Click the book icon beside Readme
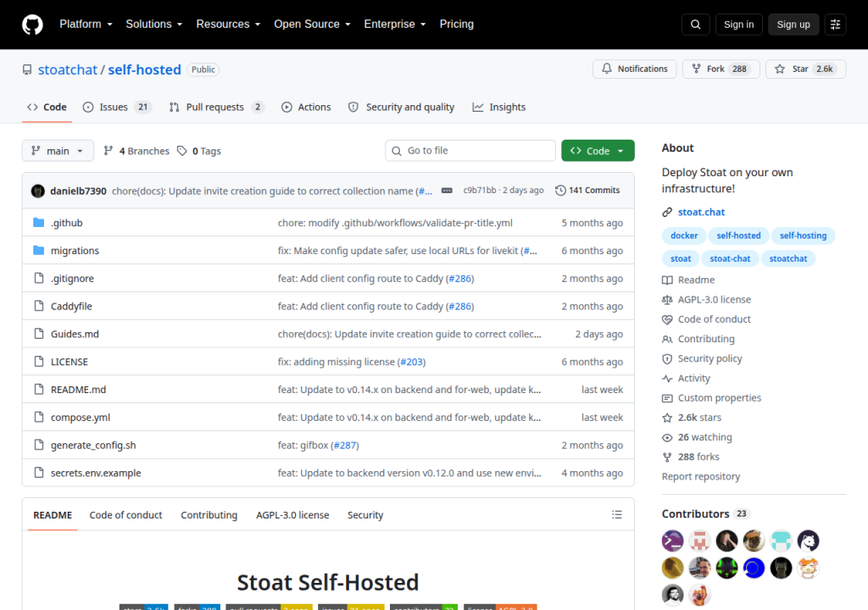Viewport: 868px width, 610px height. [x=667, y=280]
